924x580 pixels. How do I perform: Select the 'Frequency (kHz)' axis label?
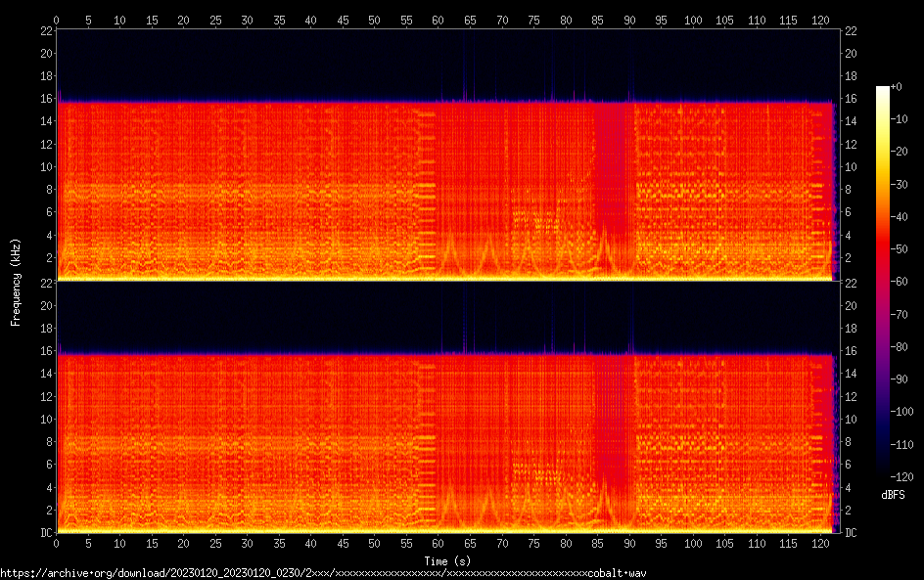pyautogui.click(x=16, y=281)
